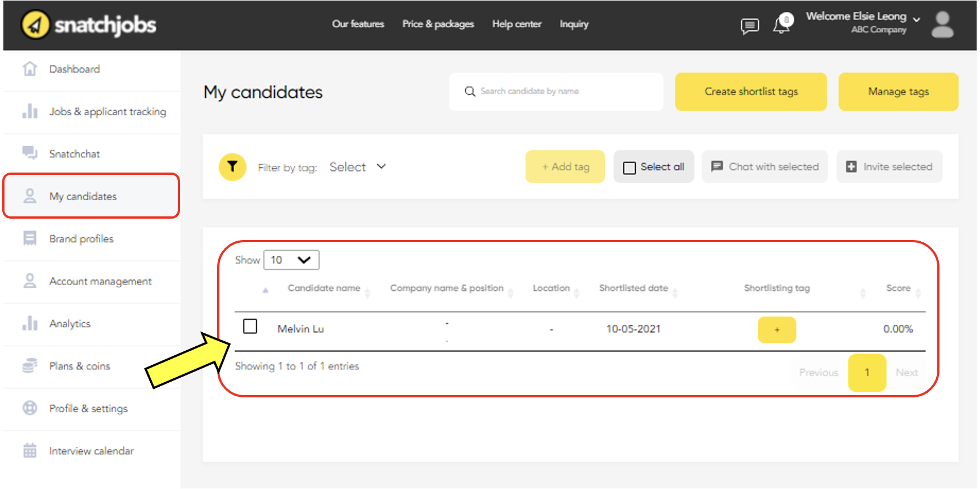Open the notifications bell icon

(x=782, y=24)
